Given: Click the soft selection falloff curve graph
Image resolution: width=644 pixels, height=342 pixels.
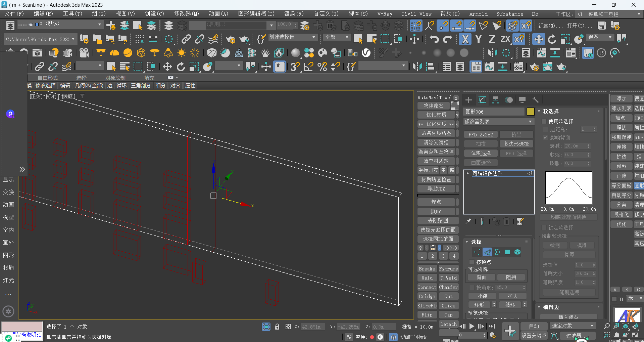Looking at the screenshot, I should [x=568, y=188].
